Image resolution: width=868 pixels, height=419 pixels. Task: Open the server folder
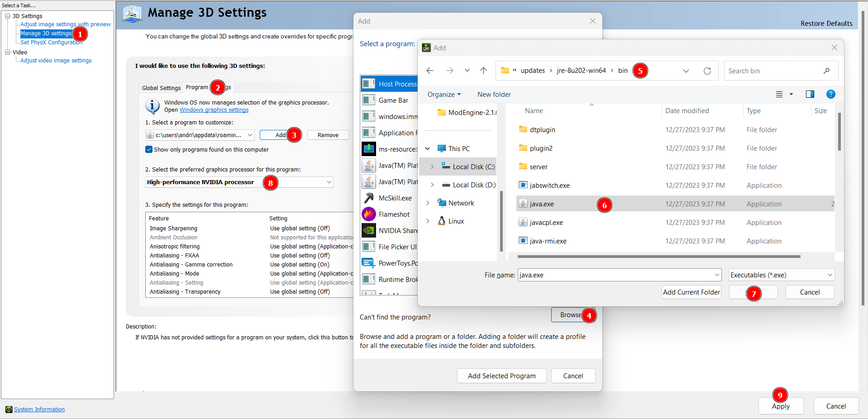(x=539, y=167)
